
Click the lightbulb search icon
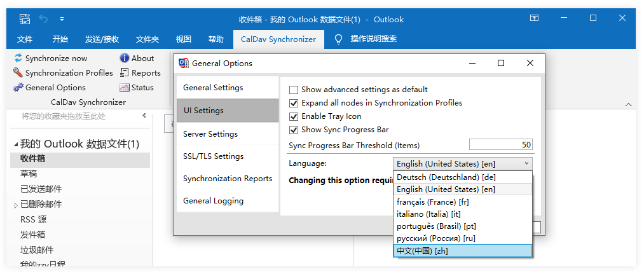338,39
